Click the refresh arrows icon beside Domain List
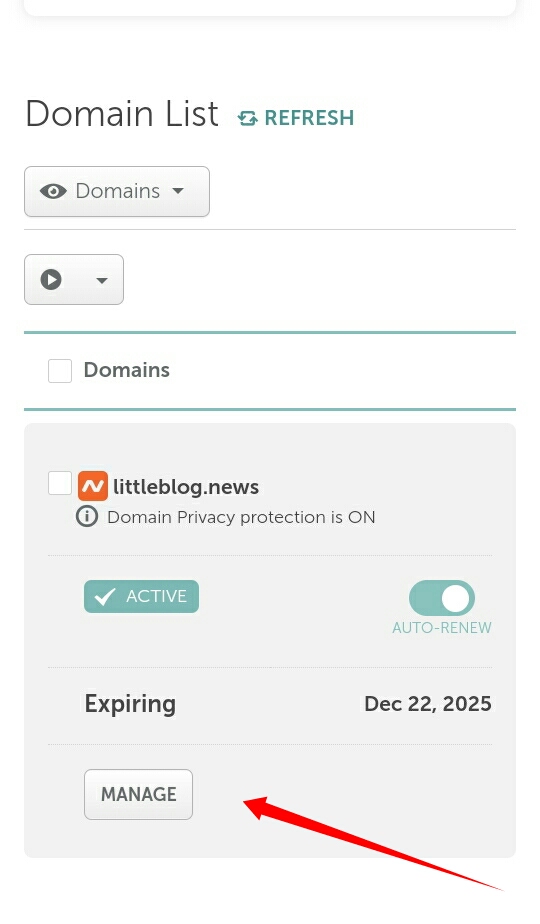540x924 pixels. click(x=248, y=118)
